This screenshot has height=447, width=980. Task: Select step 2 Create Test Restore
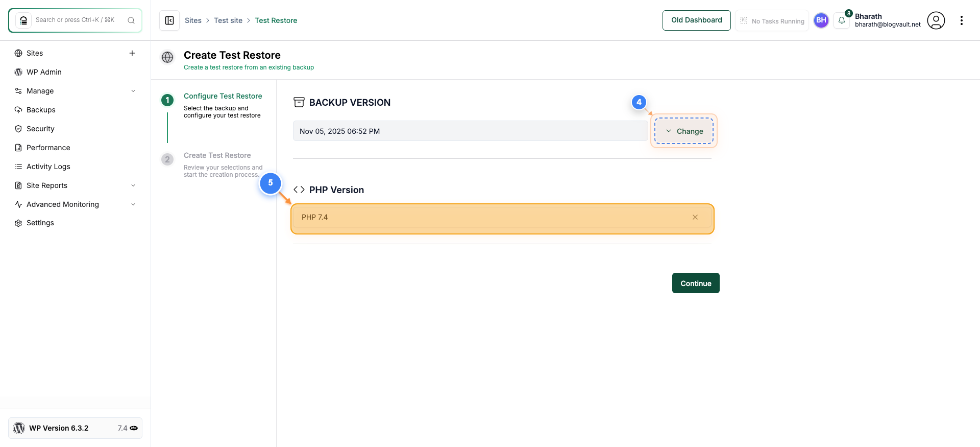tap(217, 155)
